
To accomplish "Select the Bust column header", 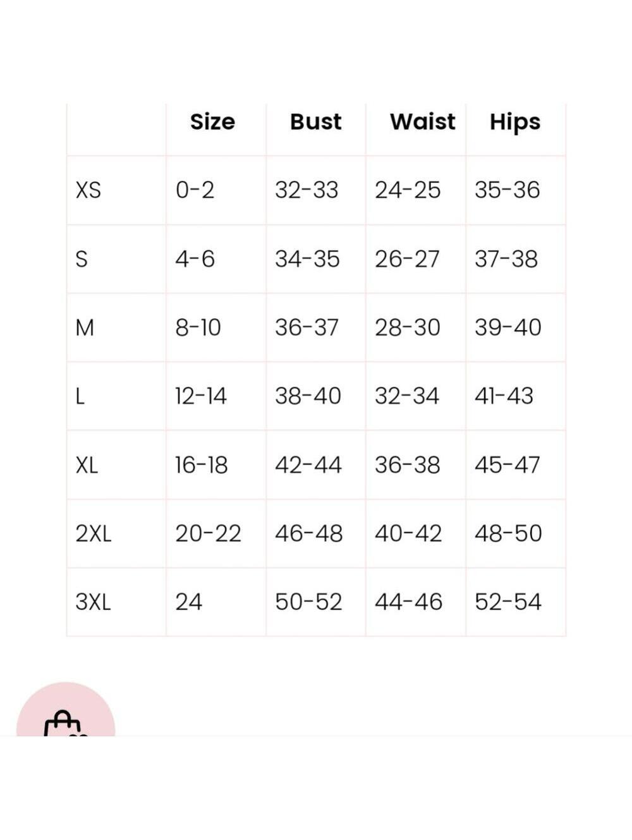I will (x=315, y=121).
